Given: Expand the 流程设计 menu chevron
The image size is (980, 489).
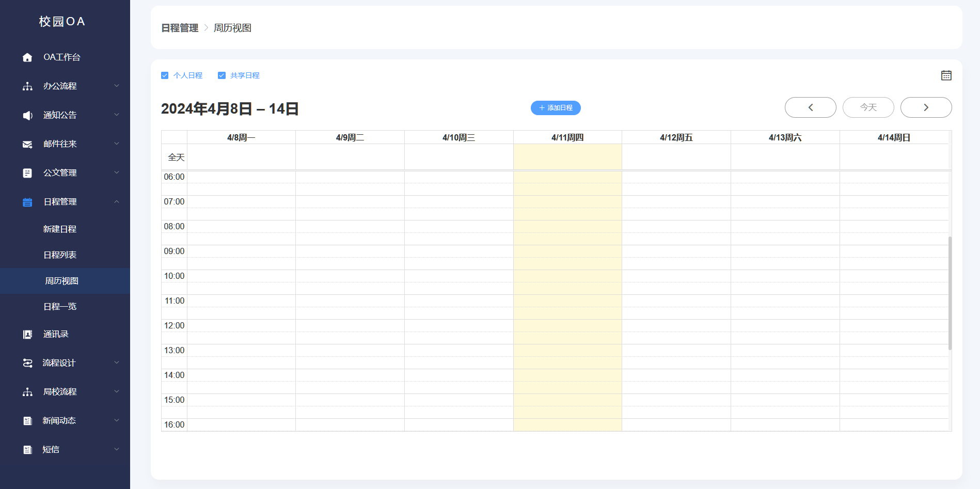Looking at the screenshot, I should tap(117, 362).
